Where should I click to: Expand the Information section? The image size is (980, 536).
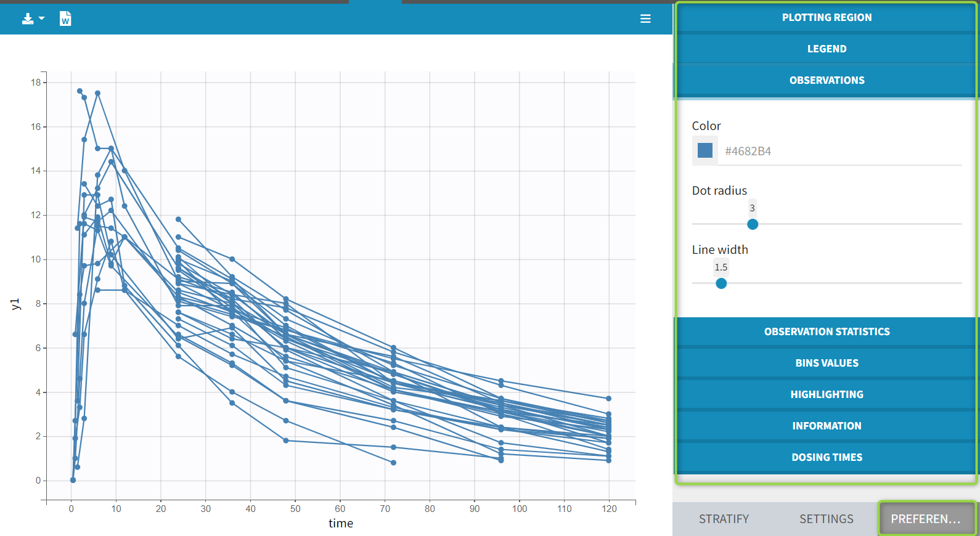pos(827,426)
